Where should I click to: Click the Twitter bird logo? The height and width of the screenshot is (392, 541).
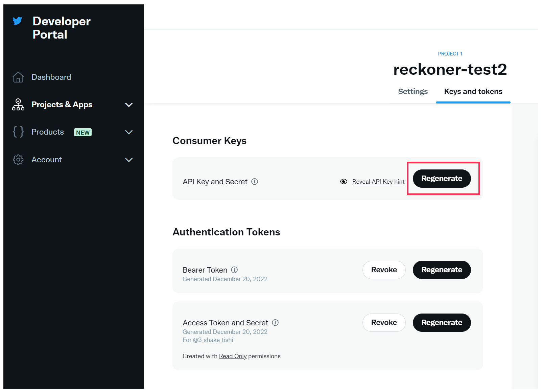[x=17, y=21]
